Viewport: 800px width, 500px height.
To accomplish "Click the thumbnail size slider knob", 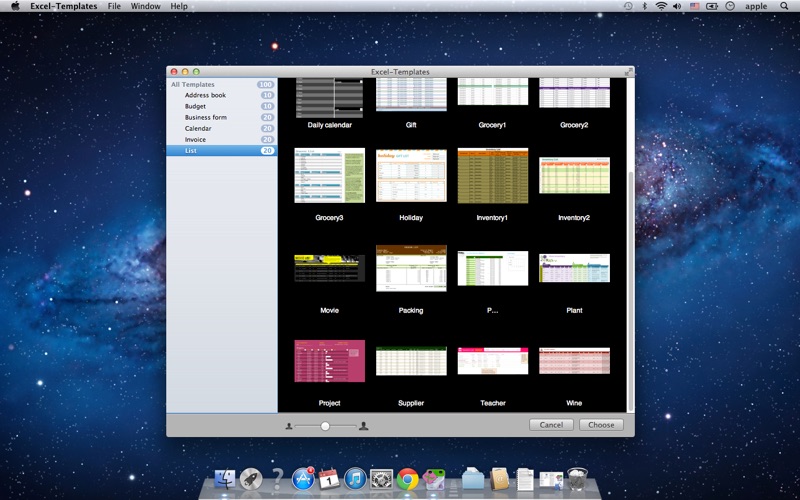I will (x=325, y=426).
